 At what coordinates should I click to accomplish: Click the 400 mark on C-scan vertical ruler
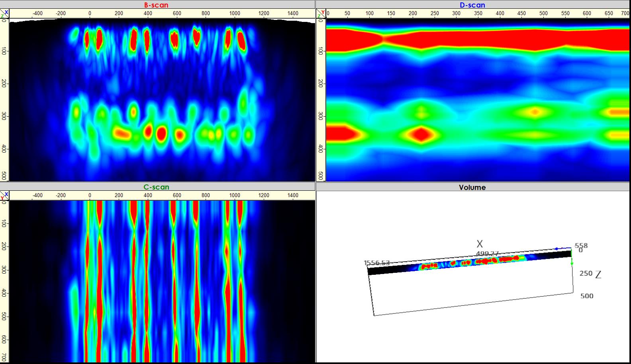pos(4,294)
